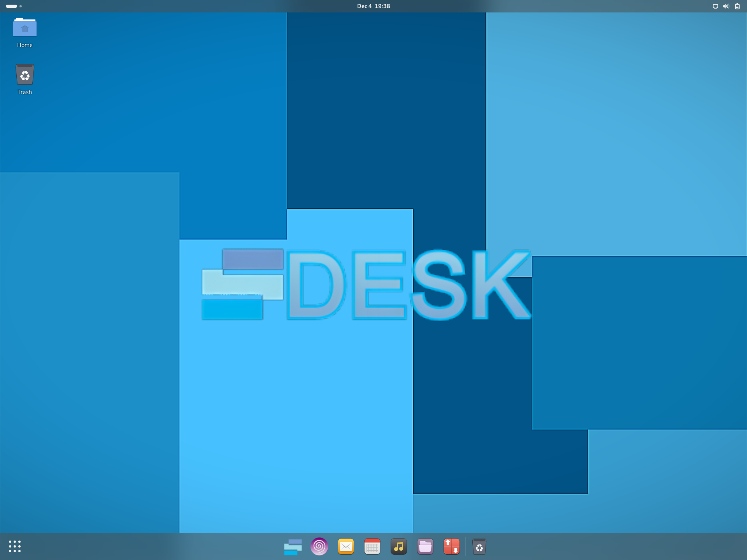747x560 pixels.
Task: Click the battery indicator in top bar
Action: click(737, 6)
